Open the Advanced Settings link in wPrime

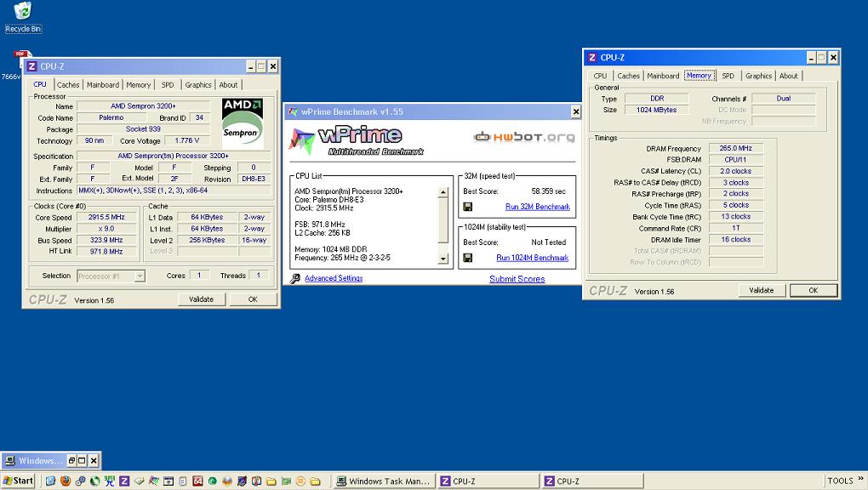(334, 278)
